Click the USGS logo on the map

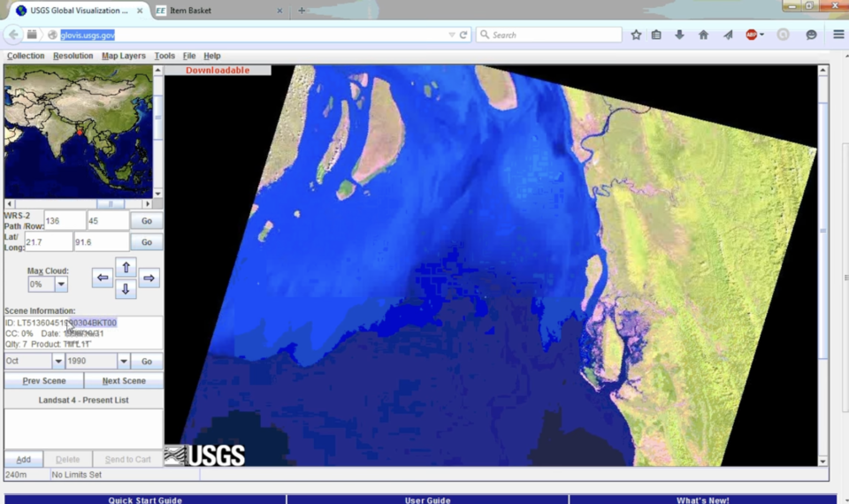tap(204, 455)
